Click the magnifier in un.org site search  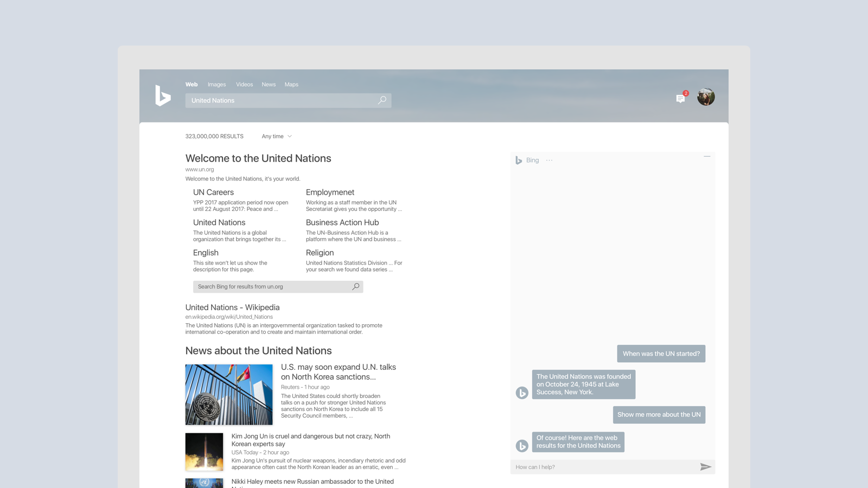[x=356, y=286]
